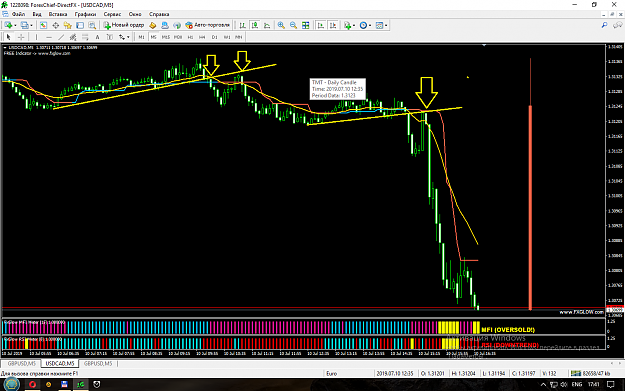This screenshot has width=625, height=391.
Task: Select the equidistant channel tool
Action: 73,37
